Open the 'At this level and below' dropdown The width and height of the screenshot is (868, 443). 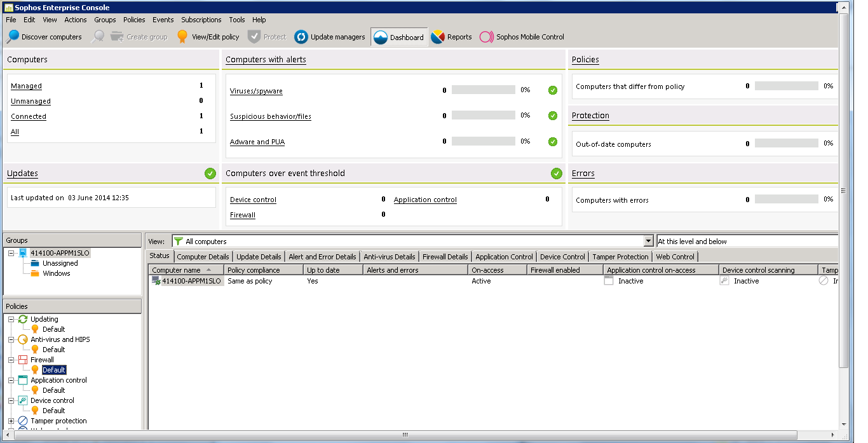(747, 242)
